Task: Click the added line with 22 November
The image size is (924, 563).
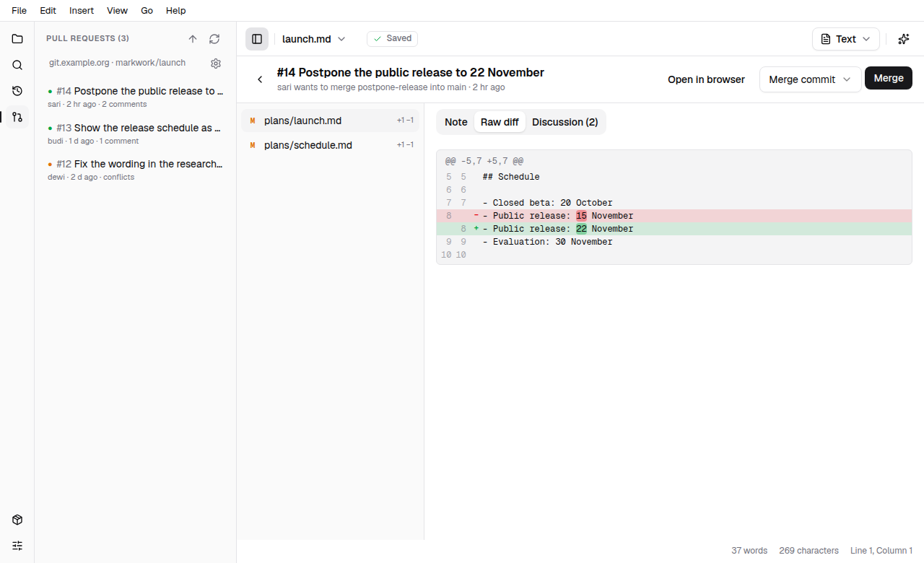Action: click(x=674, y=229)
